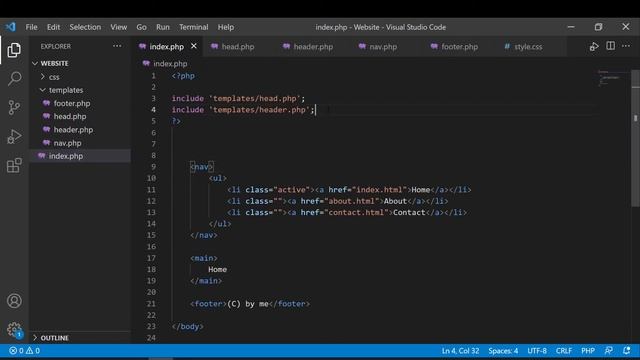Click the code minimap

coord(609,78)
